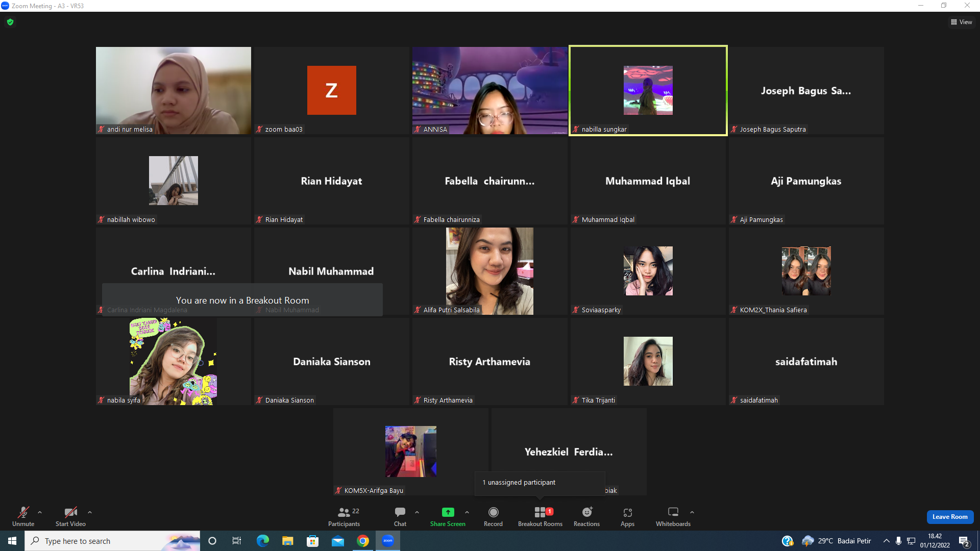
Task: Start Video camera
Action: point(70,516)
